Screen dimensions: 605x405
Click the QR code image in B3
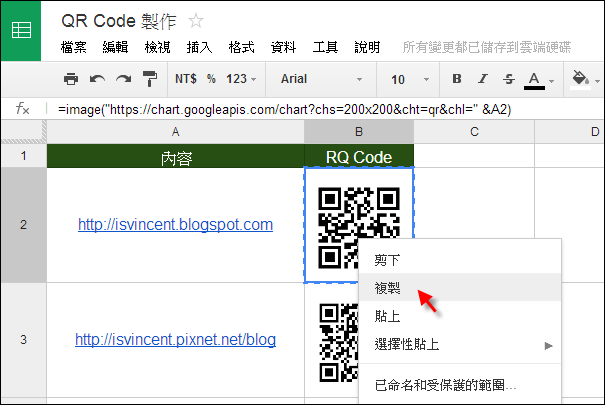[338, 343]
